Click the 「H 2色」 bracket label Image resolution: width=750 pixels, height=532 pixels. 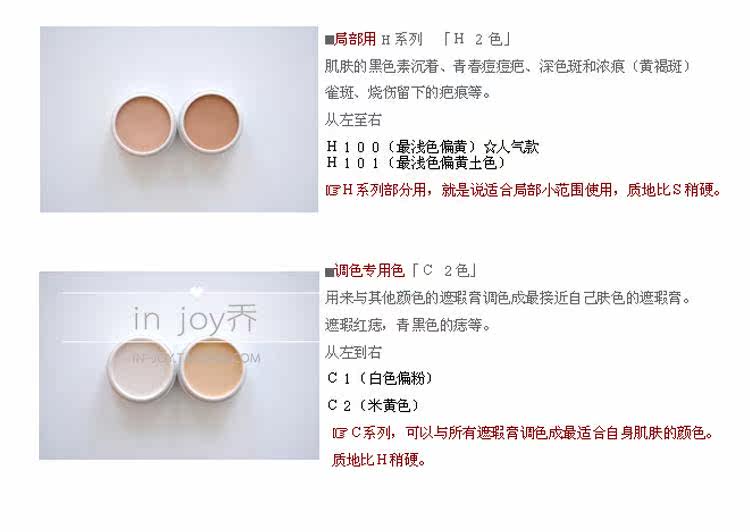point(476,39)
